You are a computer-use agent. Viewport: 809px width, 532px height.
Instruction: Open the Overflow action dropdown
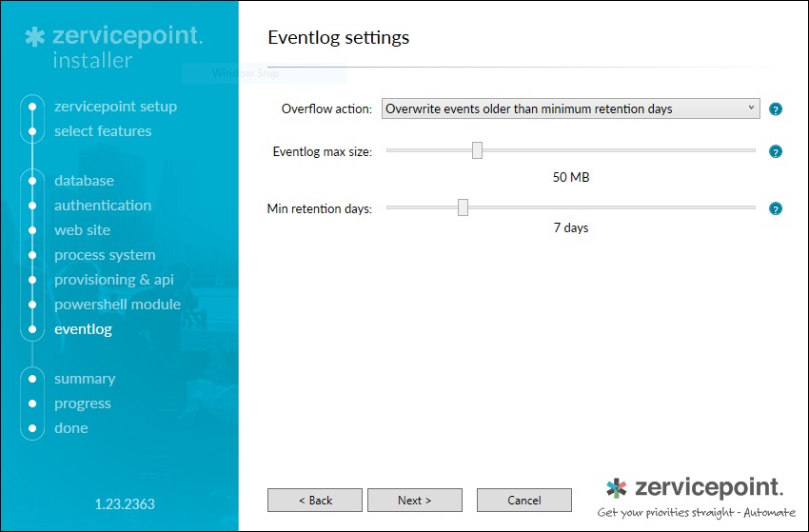[x=571, y=108]
